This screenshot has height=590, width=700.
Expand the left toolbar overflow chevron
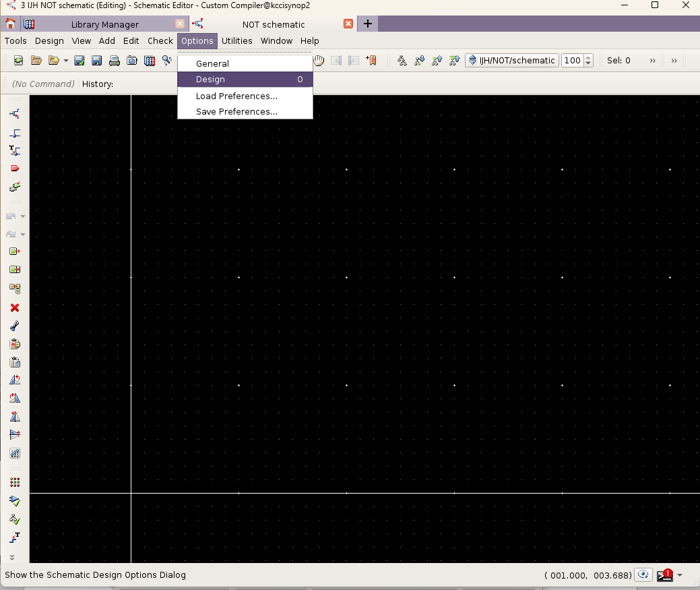tap(12, 557)
